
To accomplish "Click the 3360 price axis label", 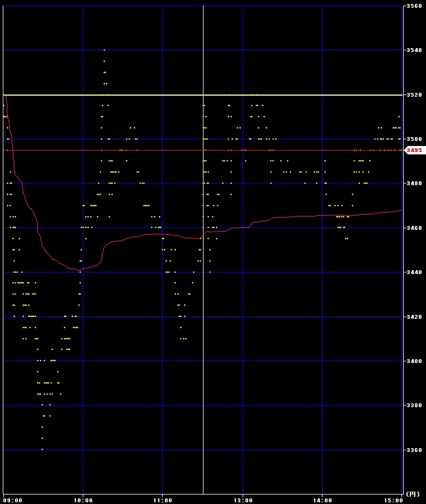I will point(414,450).
